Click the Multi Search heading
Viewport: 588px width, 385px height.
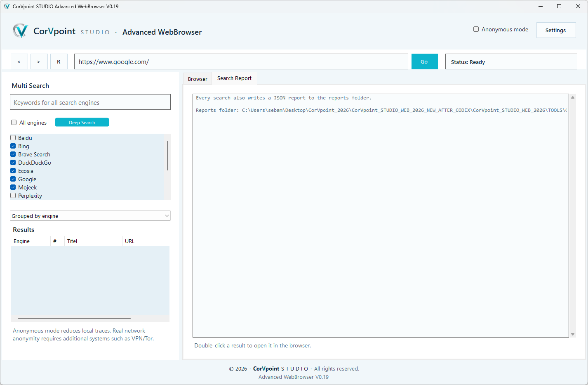coord(30,85)
